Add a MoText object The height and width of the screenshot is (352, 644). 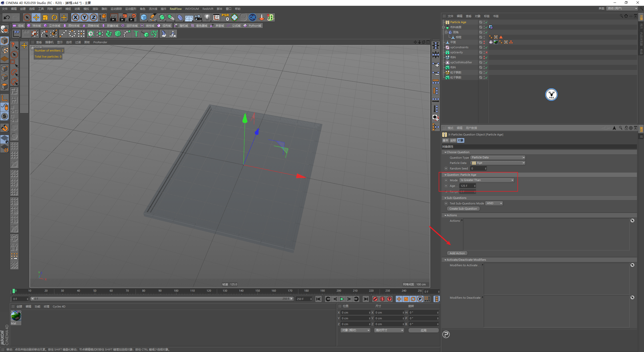(136, 34)
